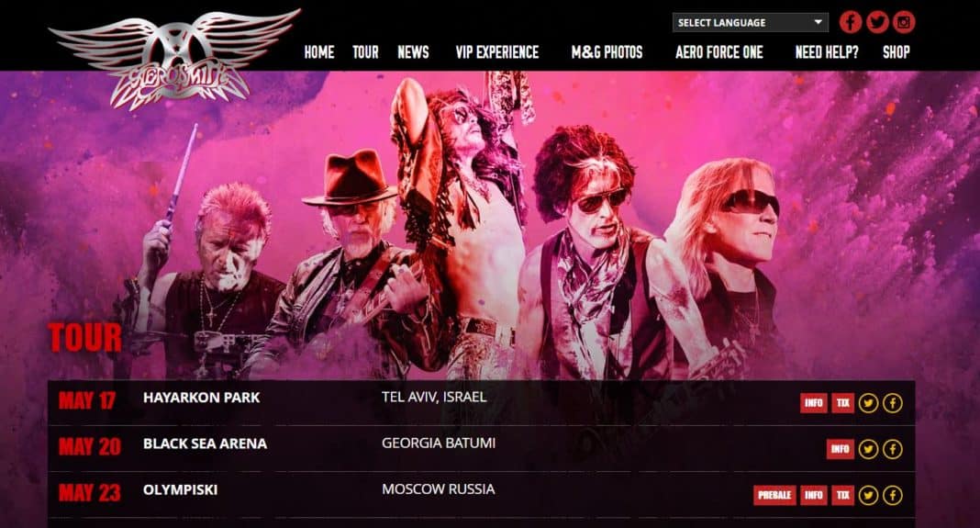This screenshot has width=980, height=528.
Task: Click TIX for Hayarkon Park show
Action: tap(842, 403)
